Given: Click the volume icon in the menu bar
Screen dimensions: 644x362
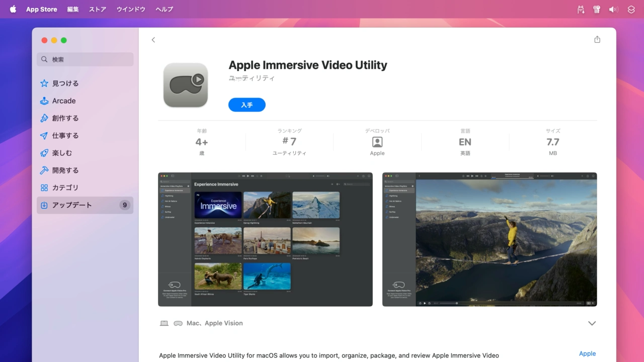Looking at the screenshot, I should tap(613, 9).
